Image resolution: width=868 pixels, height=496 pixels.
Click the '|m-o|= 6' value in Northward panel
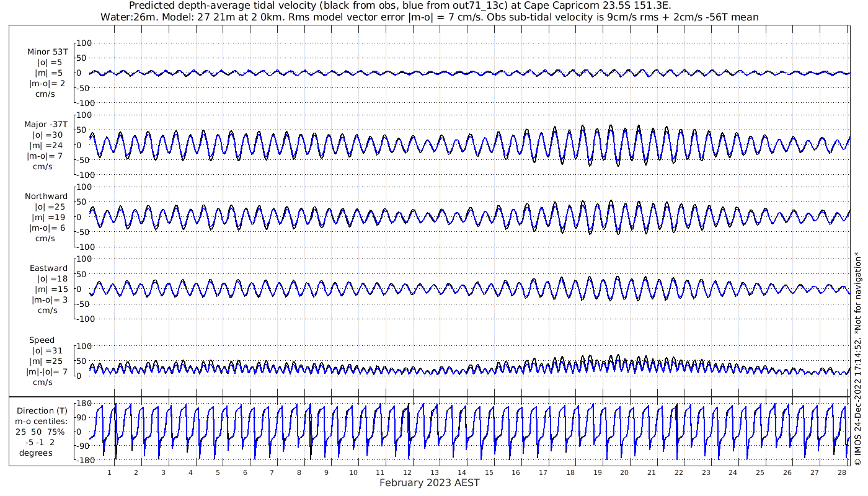coord(48,228)
